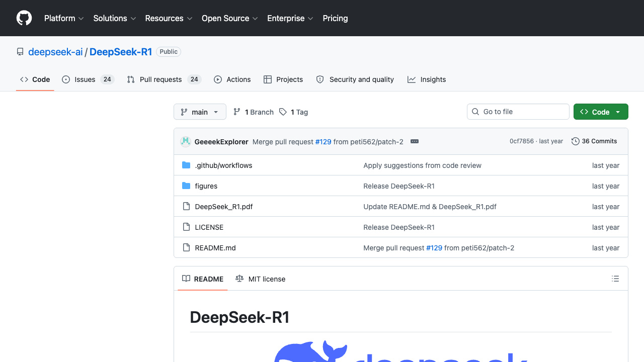Click the DeepSeek-R1 README heading
644x362 pixels.
point(239,317)
